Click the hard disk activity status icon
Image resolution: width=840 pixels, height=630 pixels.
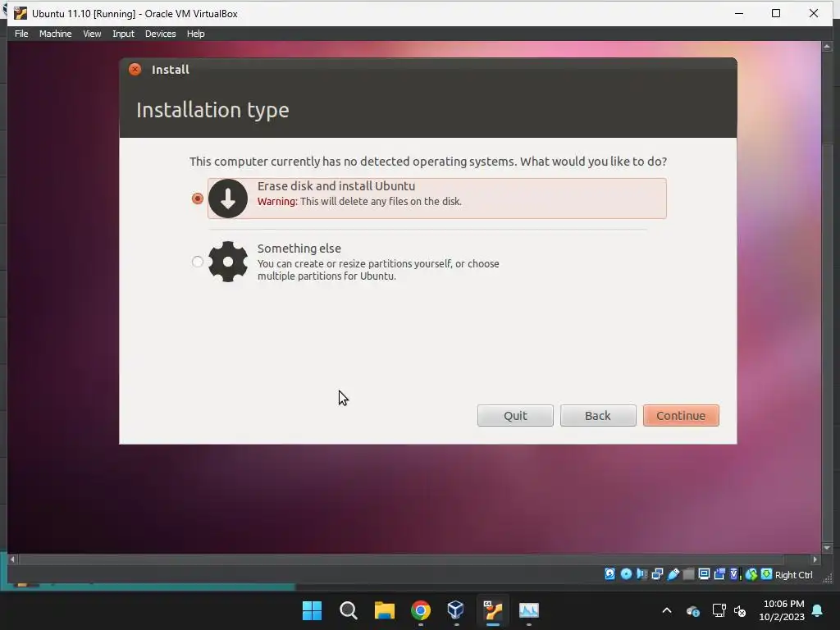[x=610, y=574]
